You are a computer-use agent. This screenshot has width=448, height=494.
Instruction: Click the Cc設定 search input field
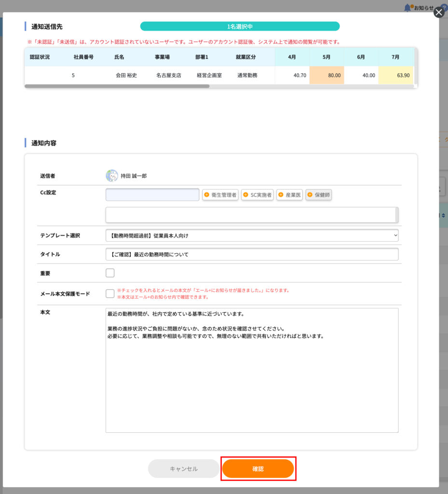(152, 194)
